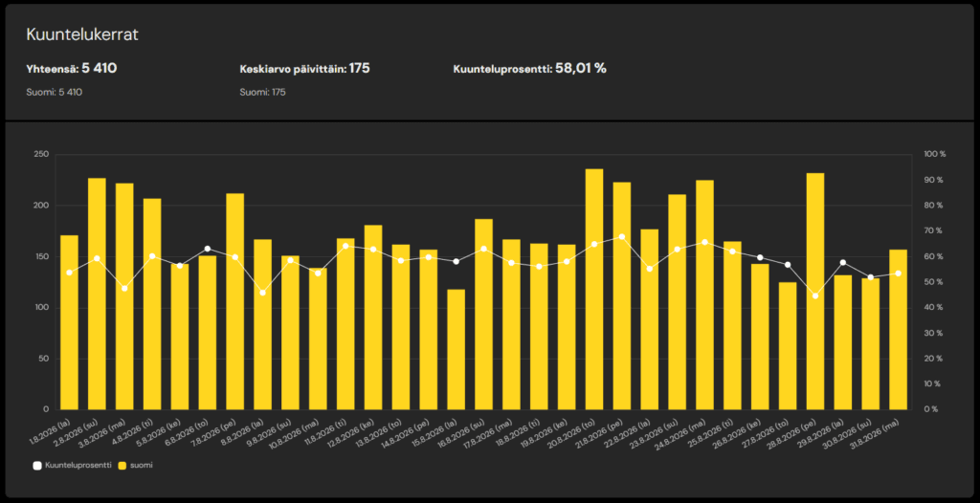The width and height of the screenshot is (980, 503).
Task: Select the bar for 24.8.2026 (ma)
Action: click(705, 295)
